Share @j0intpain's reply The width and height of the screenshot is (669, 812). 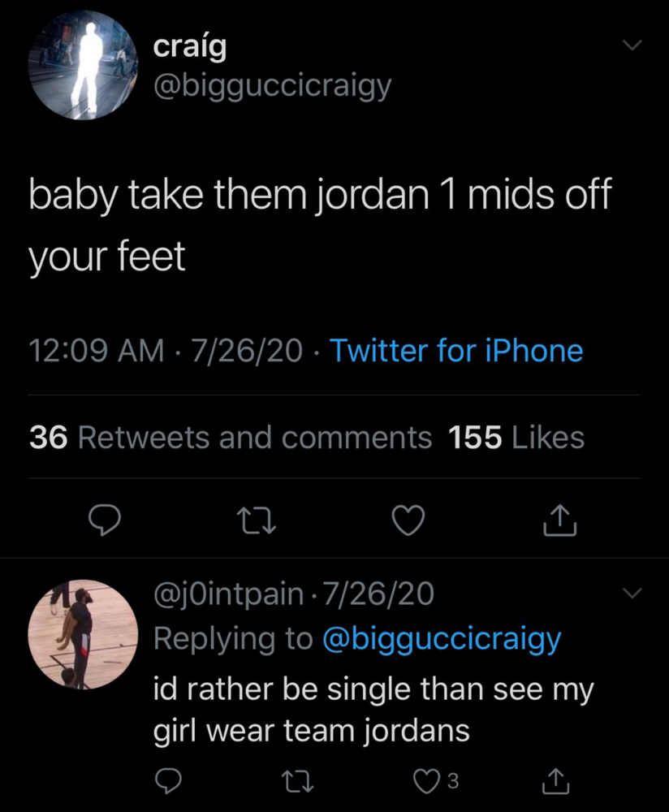tap(555, 781)
